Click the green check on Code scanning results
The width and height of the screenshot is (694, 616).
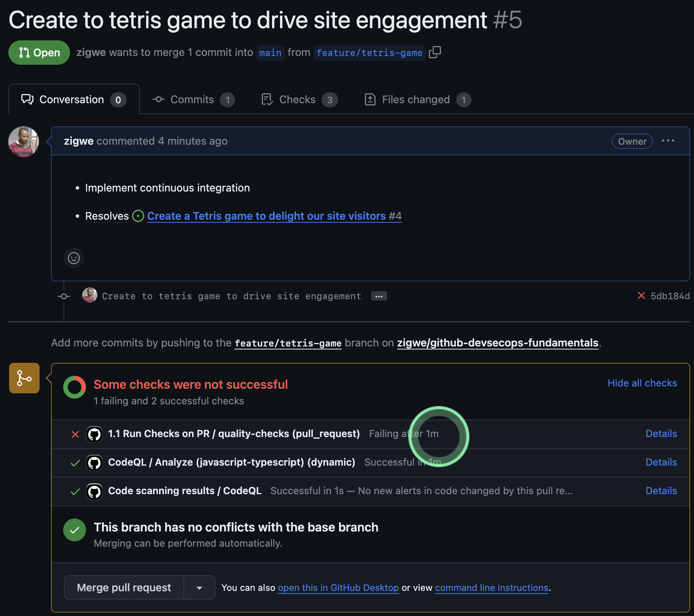click(x=75, y=492)
